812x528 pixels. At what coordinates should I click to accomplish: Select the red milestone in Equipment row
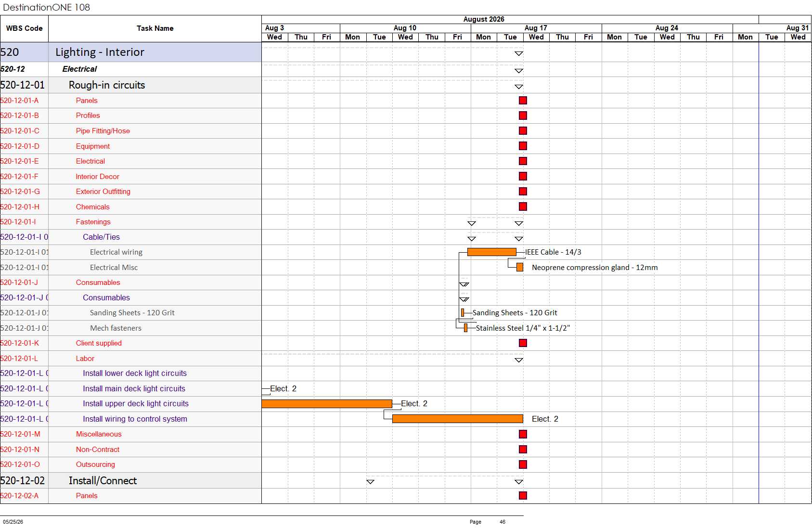pyautogui.click(x=523, y=146)
